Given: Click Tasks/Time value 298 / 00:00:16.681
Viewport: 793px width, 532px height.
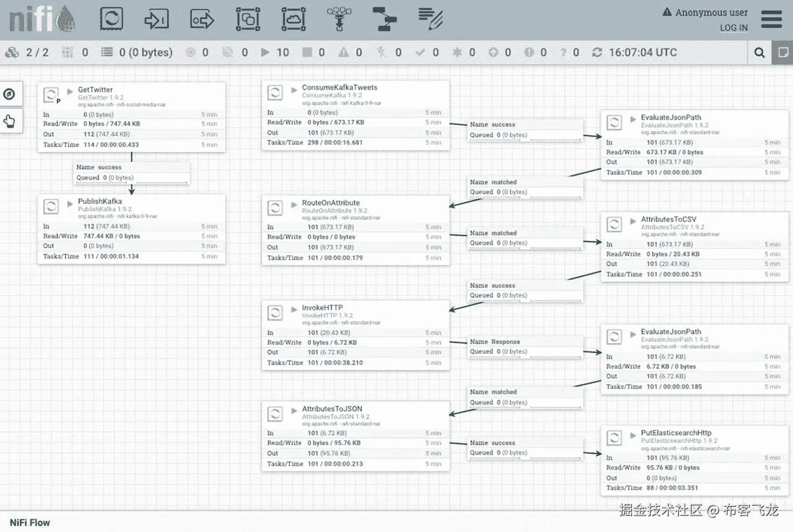Looking at the screenshot, I should [335, 143].
